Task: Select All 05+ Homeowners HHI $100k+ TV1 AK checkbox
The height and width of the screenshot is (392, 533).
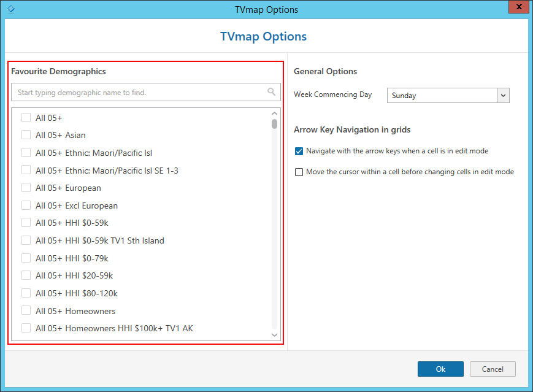Action: [x=26, y=328]
